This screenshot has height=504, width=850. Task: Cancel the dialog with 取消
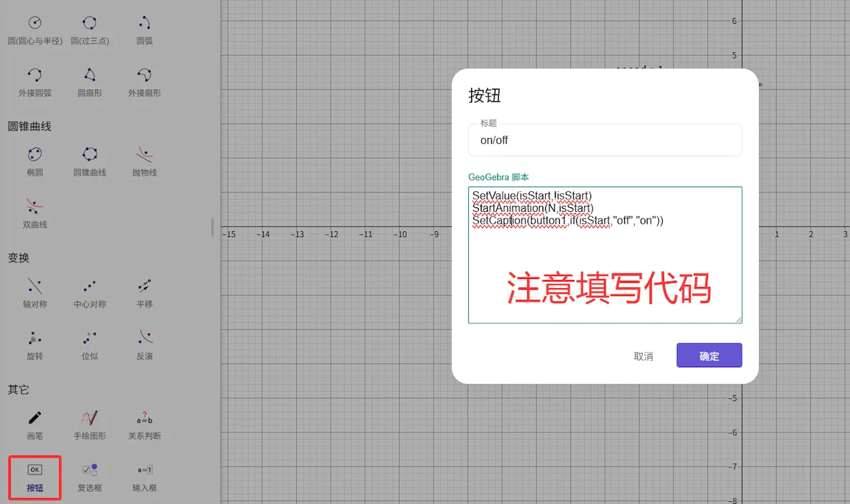coord(643,356)
